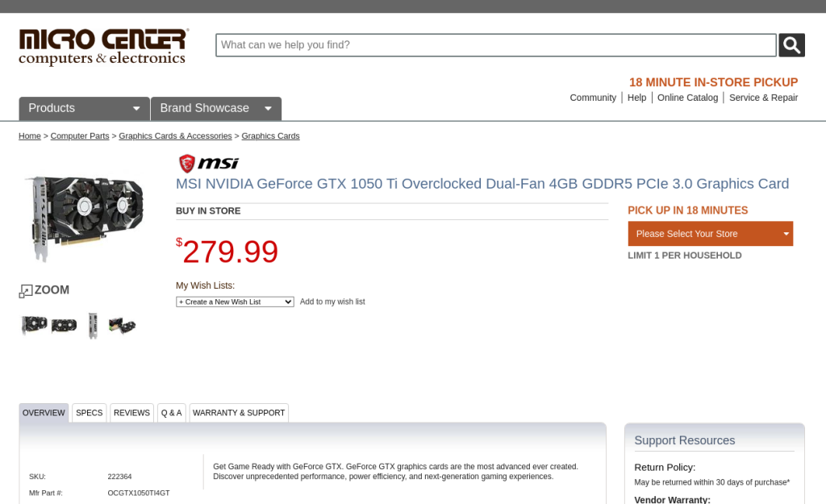Click the MSI brand logo
This screenshot has height=504, width=826.
tap(209, 163)
